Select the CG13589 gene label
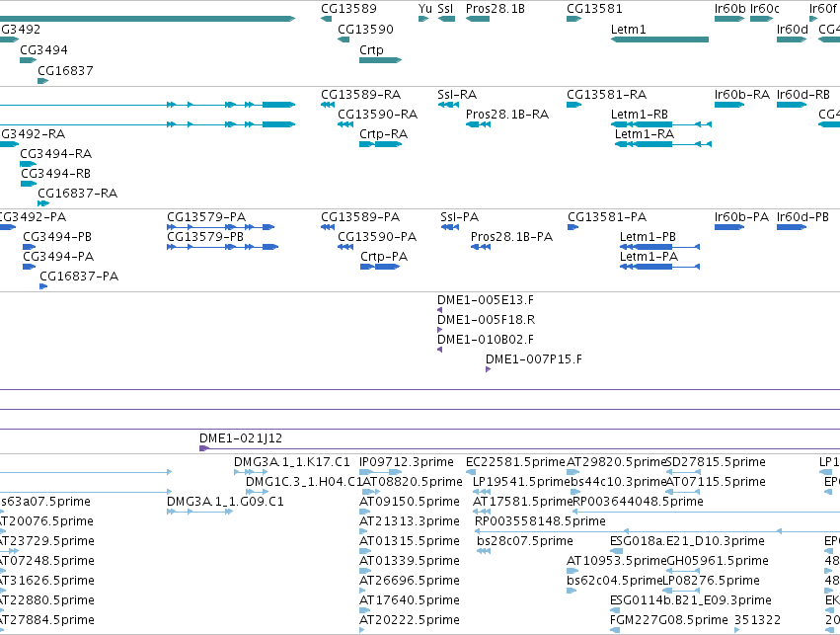 348,9
